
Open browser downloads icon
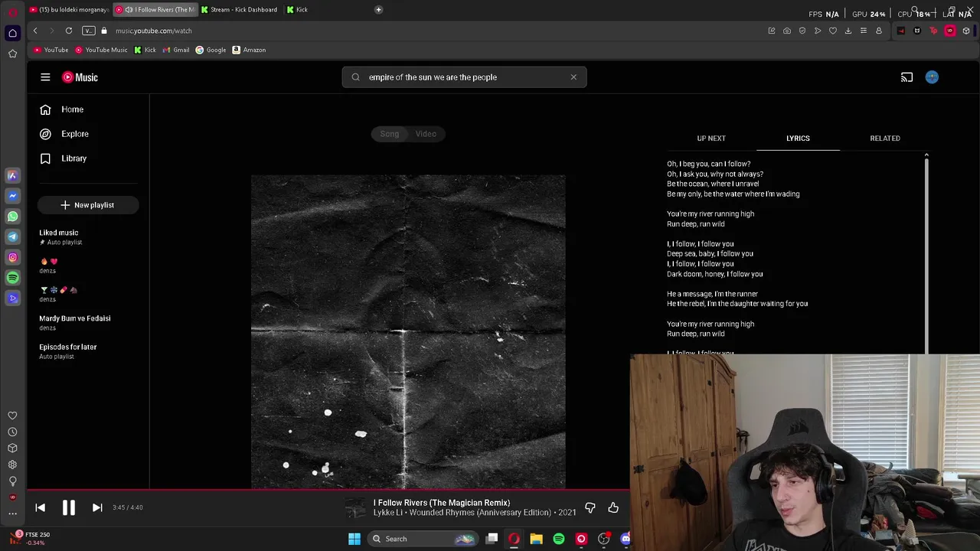848,31
